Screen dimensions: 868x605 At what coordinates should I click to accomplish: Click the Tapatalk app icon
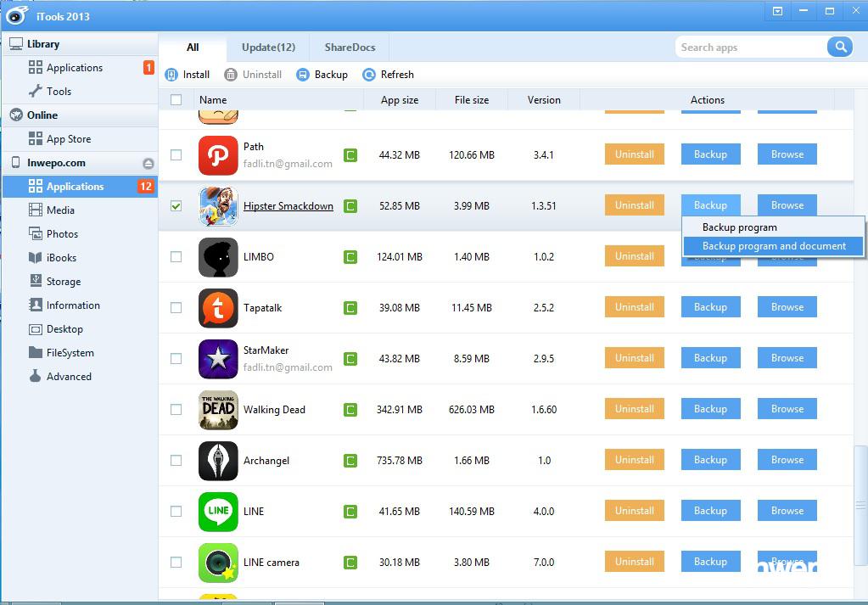tap(218, 308)
